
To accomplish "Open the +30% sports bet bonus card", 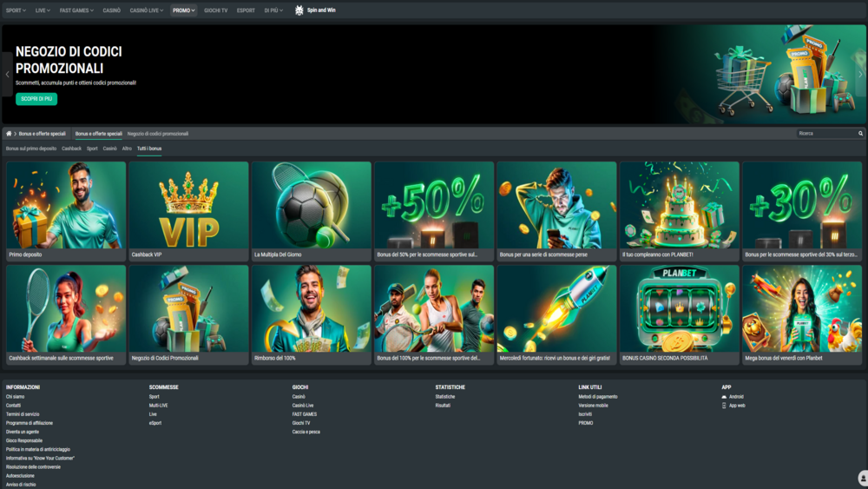I will [x=802, y=211].
